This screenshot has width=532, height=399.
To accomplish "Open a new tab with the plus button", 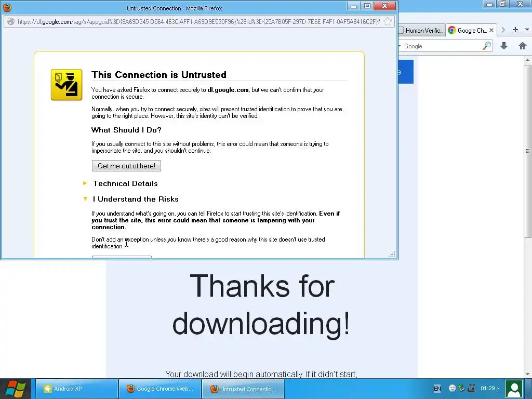I will pyautogui.click(x=515, y=30).
